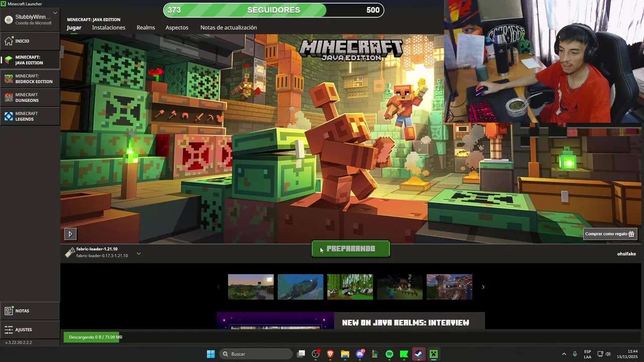Open File Explorer from taskbar
This screenshot has width=644, height=362.
click(x=345, y=354)
